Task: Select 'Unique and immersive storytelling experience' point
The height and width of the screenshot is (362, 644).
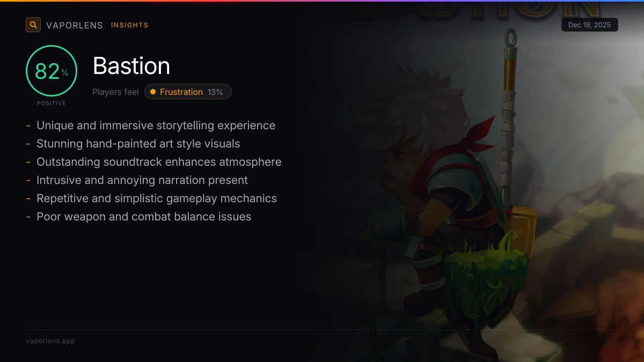Action: (x=156, y=125)
